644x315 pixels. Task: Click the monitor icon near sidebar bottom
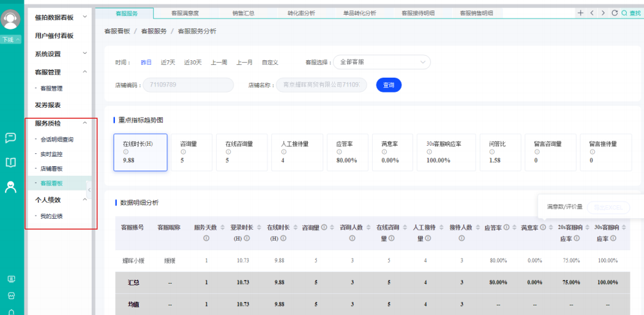coord(11,279)
